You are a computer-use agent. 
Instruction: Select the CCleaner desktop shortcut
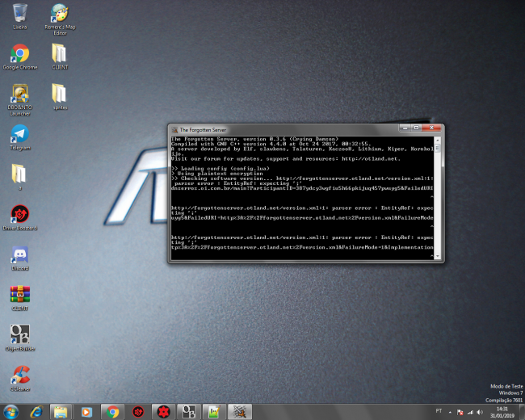click(19, 379)
